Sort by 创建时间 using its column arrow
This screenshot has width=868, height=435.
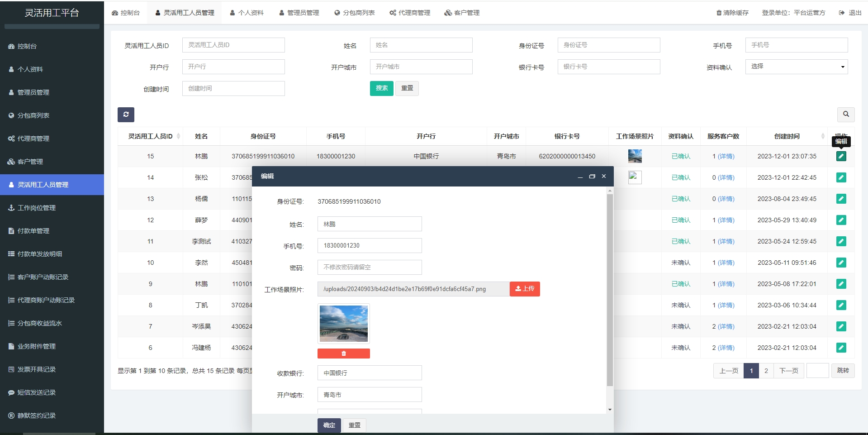(x=823, y=136)
